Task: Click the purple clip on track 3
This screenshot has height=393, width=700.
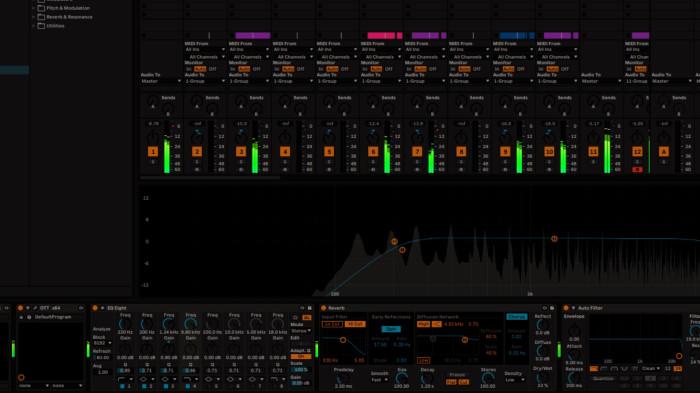Action: (253, 35)
